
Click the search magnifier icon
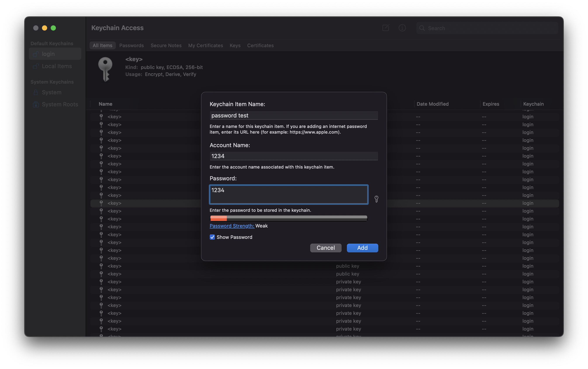[422, 28]
